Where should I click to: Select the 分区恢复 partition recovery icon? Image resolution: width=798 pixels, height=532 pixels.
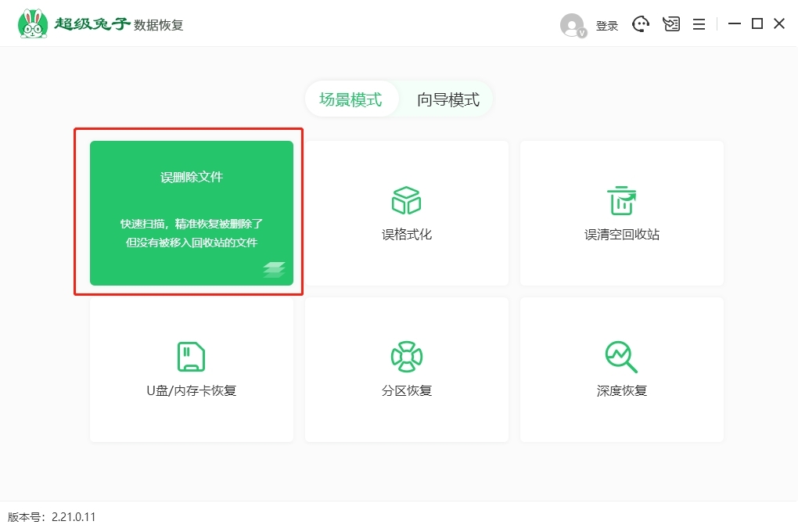405,356
